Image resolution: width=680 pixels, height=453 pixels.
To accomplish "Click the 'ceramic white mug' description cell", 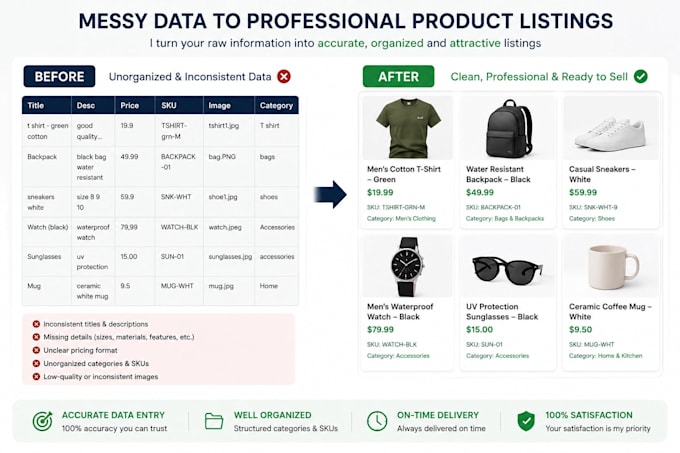I will 92,291.
